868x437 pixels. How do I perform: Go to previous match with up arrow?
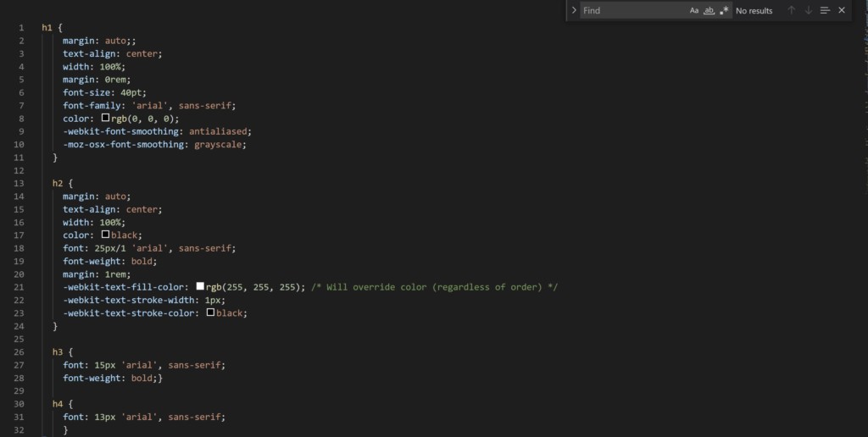click(x=792, y=10)
